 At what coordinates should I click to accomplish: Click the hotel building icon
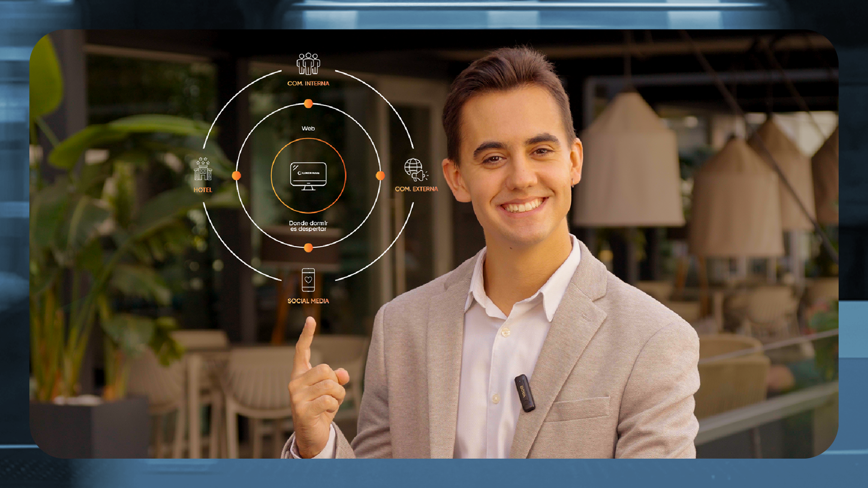(x=203, y=169)
